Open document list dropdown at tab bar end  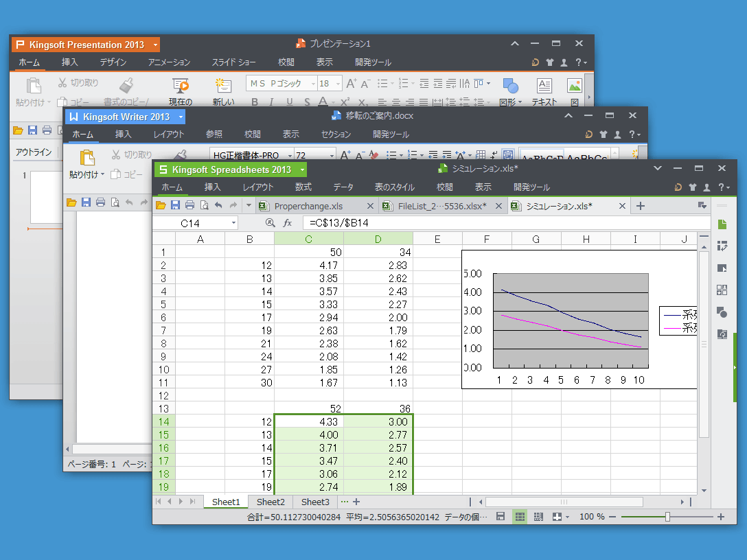pyautogui.click(x=702, y=205)
